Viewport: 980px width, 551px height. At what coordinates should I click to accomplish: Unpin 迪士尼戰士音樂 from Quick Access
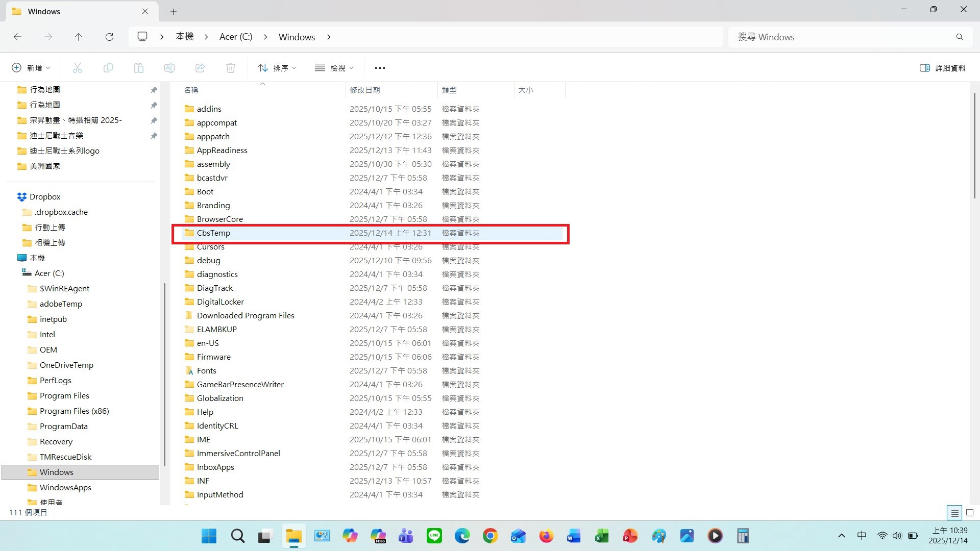click(x=154, y=136)
